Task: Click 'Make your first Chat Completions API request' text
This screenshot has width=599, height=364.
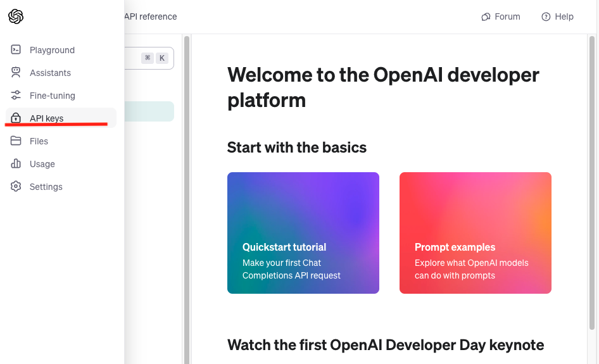Action: [291, 269]
